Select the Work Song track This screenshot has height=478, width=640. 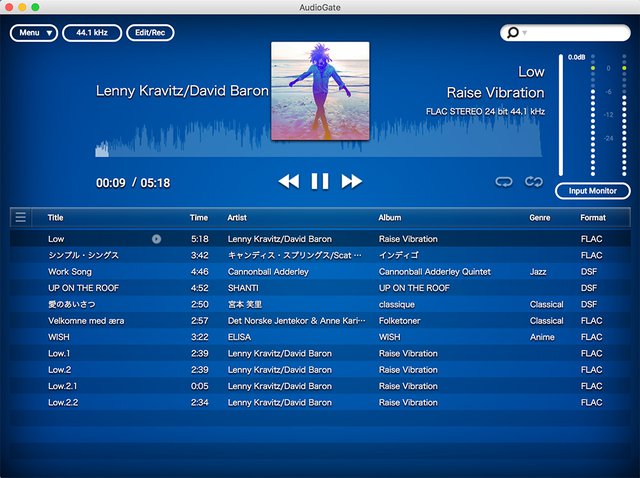70,272
